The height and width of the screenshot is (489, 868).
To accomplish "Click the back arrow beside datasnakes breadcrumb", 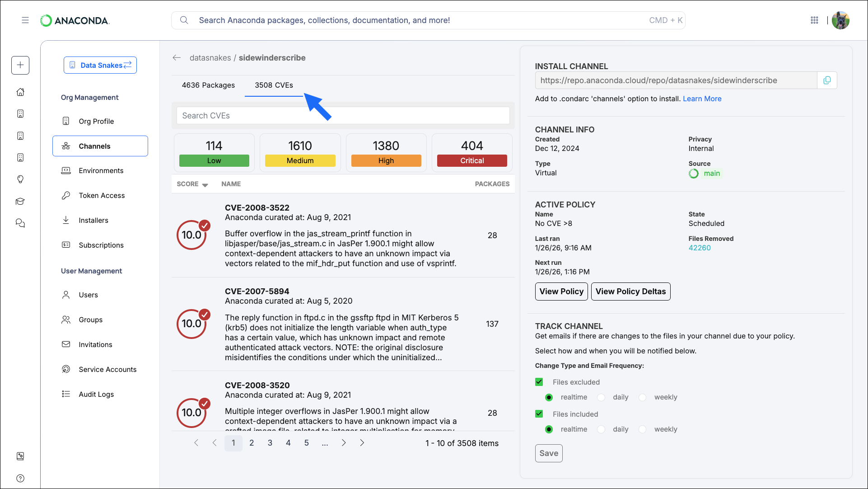I will click(x=177, y=58).
